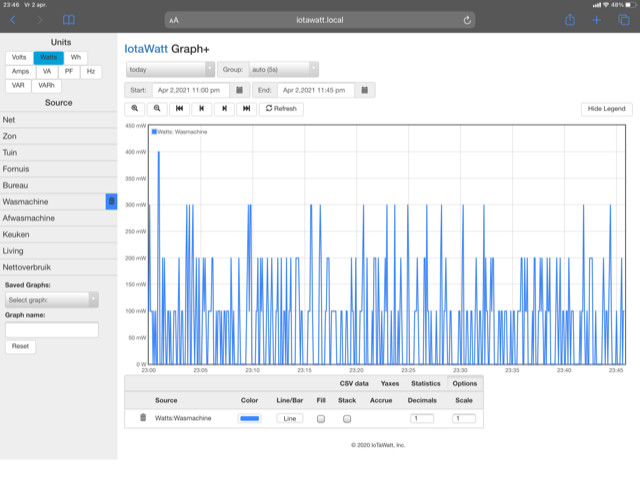Viewport: 640px width, 479px height.
Task: Open Safari bookmarks book icon
Action: [x=69, y=20]
